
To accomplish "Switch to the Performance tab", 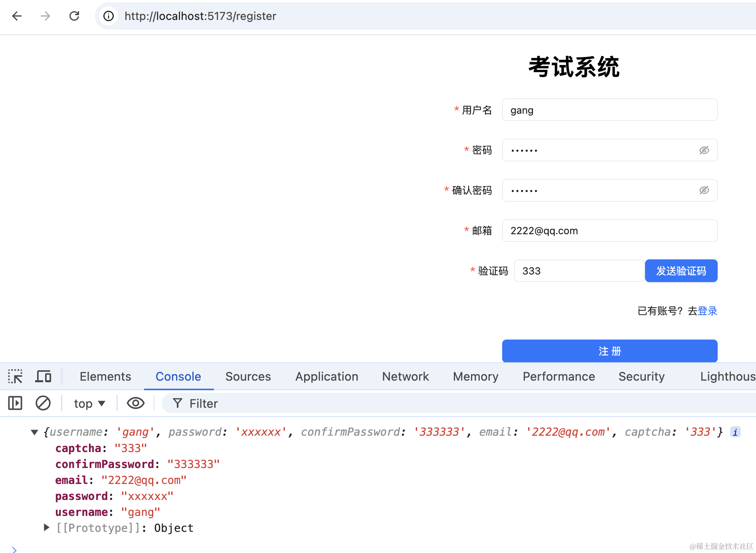I will [x=559, y=376].
